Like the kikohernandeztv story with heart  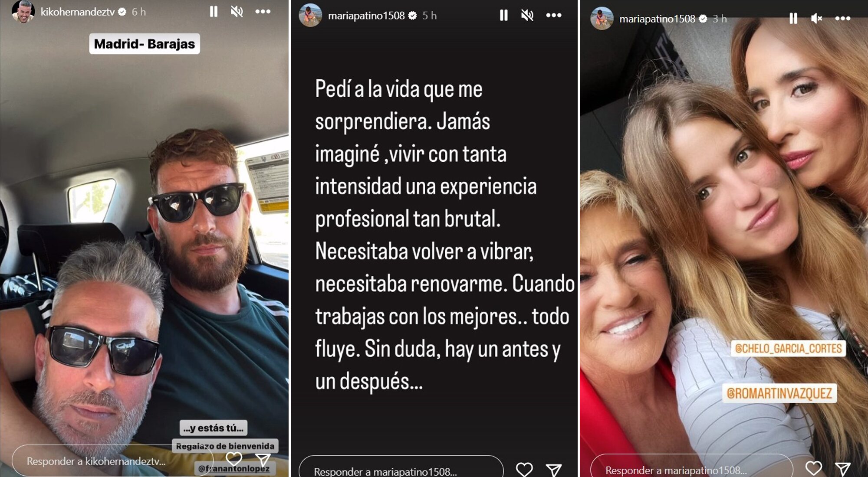[234, 459]
